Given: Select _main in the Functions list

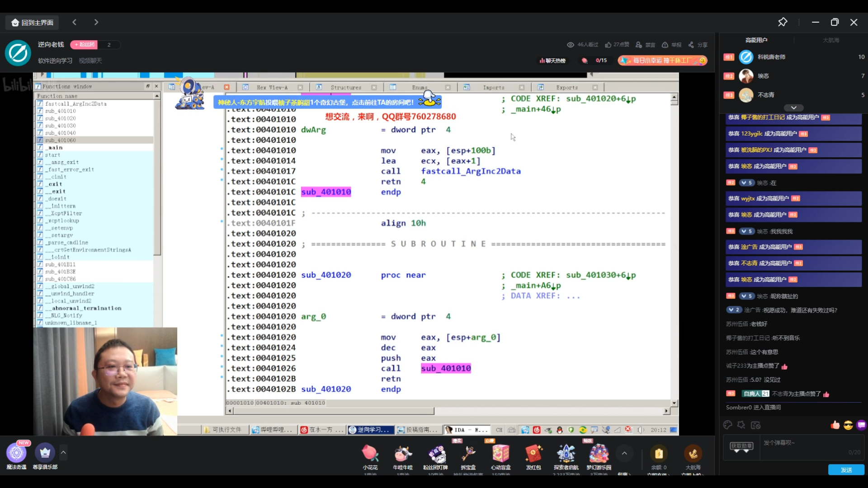Looking at the screenshot, I should tap(53, 148).
